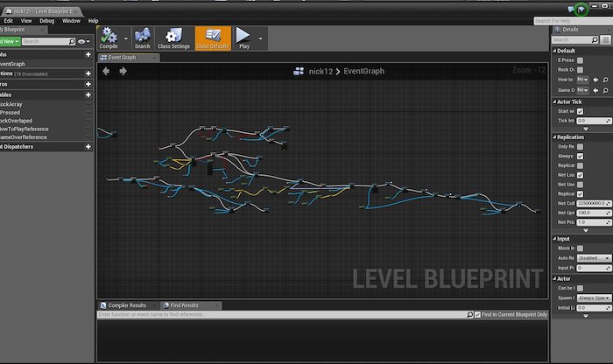Click the Search For Help field

pos(573,21)
